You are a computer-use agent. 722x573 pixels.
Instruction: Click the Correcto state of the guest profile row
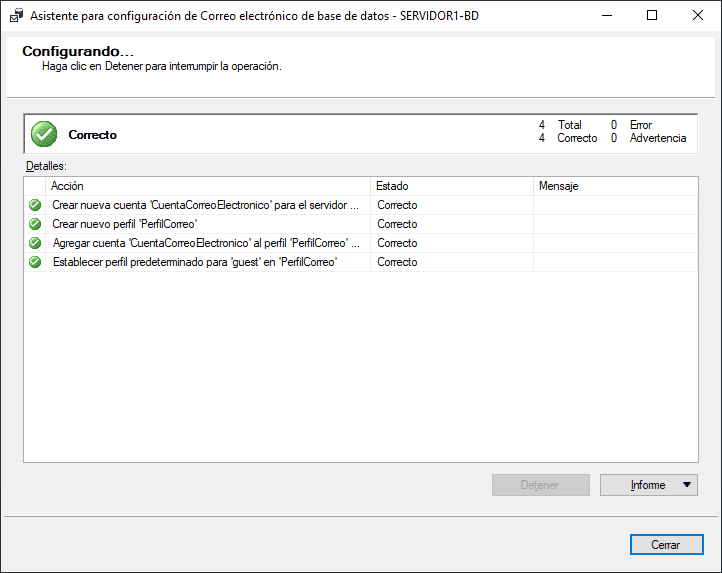(x=397, y=262)
